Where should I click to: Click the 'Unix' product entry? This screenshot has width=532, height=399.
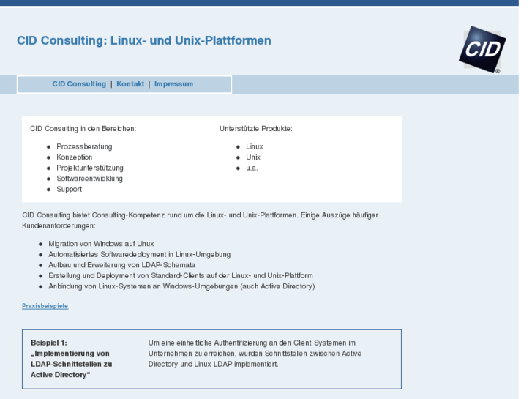pyautogui.click(x=253, y=157)
